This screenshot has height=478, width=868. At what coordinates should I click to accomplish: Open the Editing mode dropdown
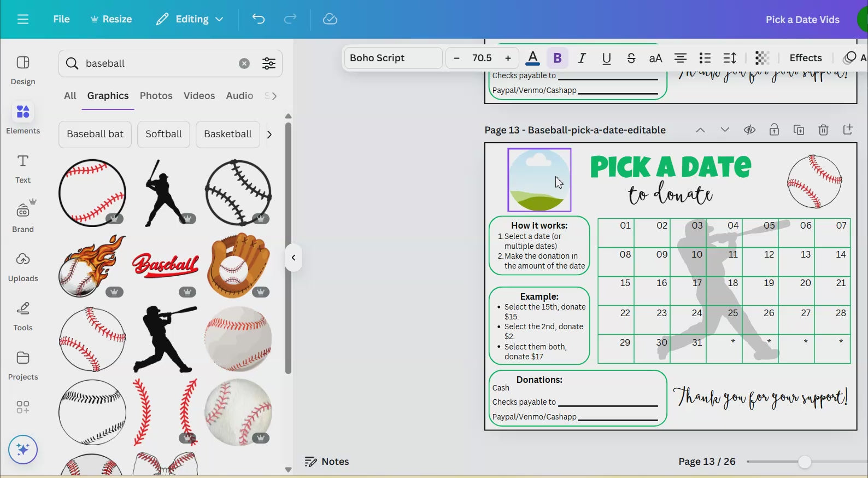coord(190,19)
